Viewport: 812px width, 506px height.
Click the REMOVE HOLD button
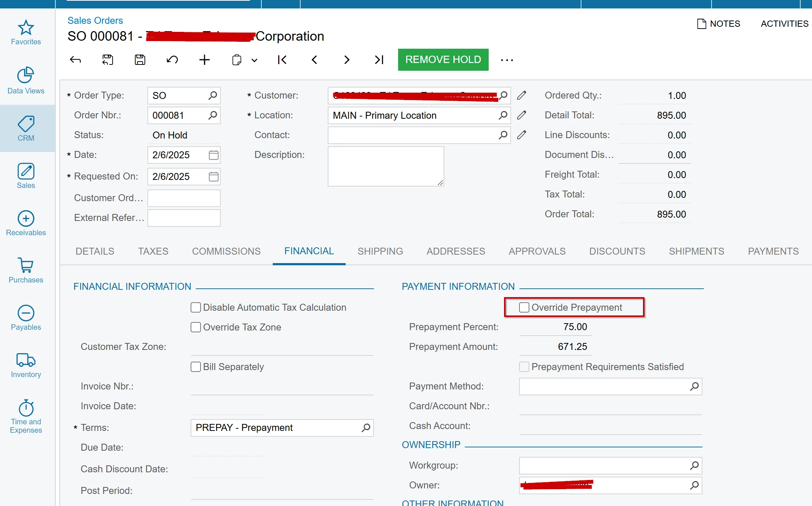coord(443,60)
